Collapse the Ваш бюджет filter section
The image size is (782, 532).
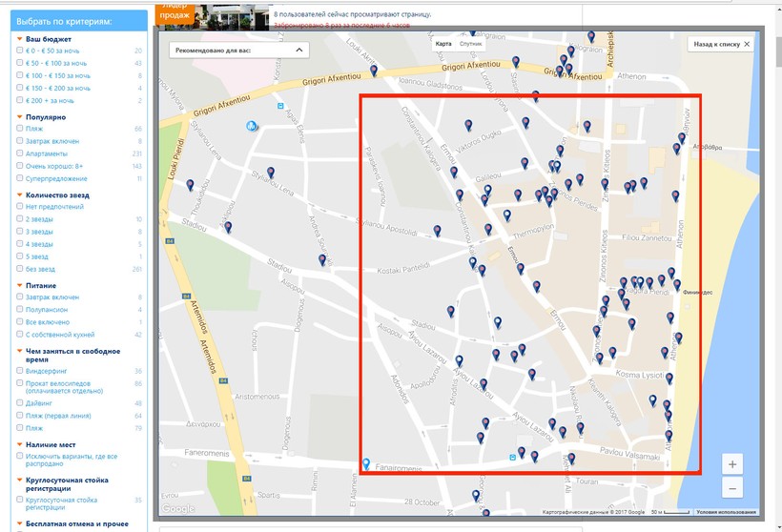tap(19, 38)
